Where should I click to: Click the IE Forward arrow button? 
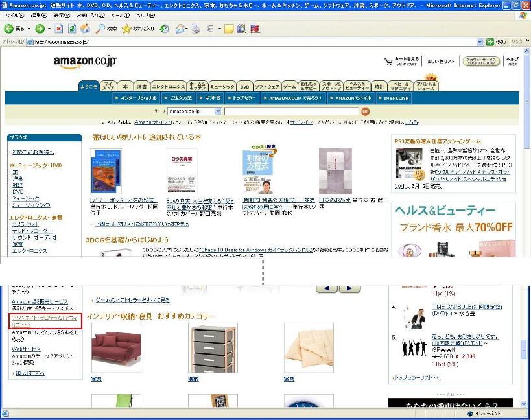click(40, 29)
